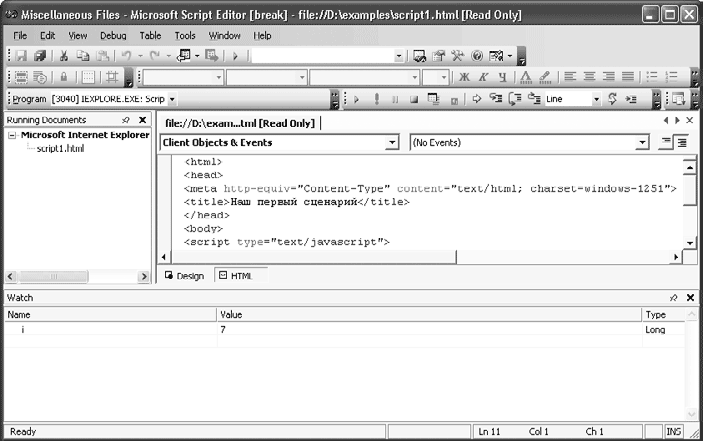This screenshot has width=703, height=441.
Task: Click the Undo arrow icon
Action: point(127,57)
